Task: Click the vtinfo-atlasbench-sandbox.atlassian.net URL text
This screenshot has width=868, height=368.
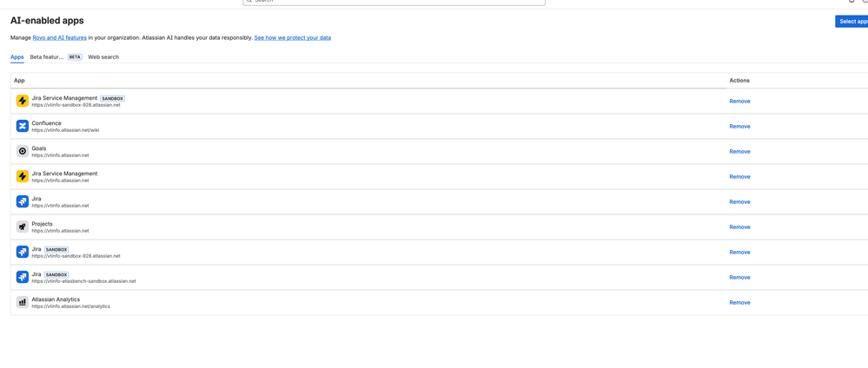Action: tap(83, 281)
